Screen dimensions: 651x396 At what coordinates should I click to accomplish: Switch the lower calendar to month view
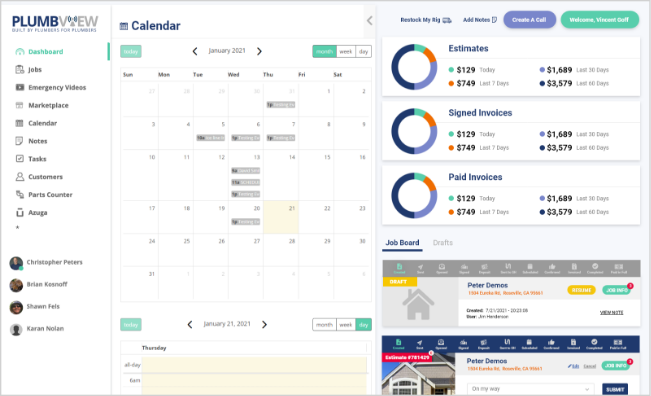324,325
